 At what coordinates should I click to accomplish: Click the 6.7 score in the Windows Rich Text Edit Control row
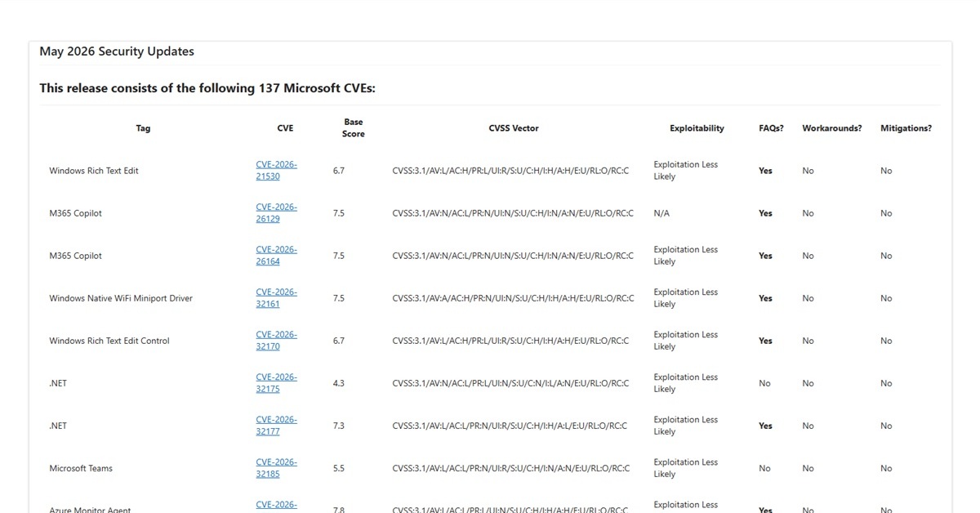point(339,341)
